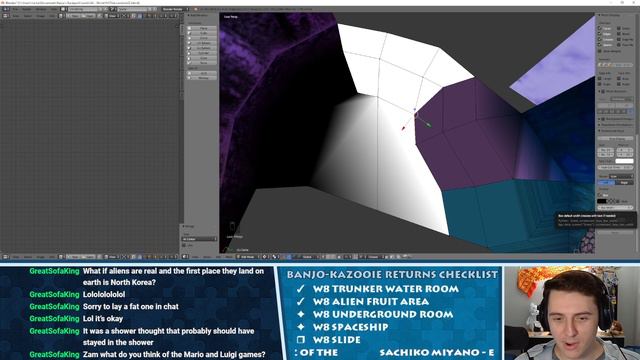
Task: Click the black color swatch in the properties sidebar
Action: coord(602,201)
